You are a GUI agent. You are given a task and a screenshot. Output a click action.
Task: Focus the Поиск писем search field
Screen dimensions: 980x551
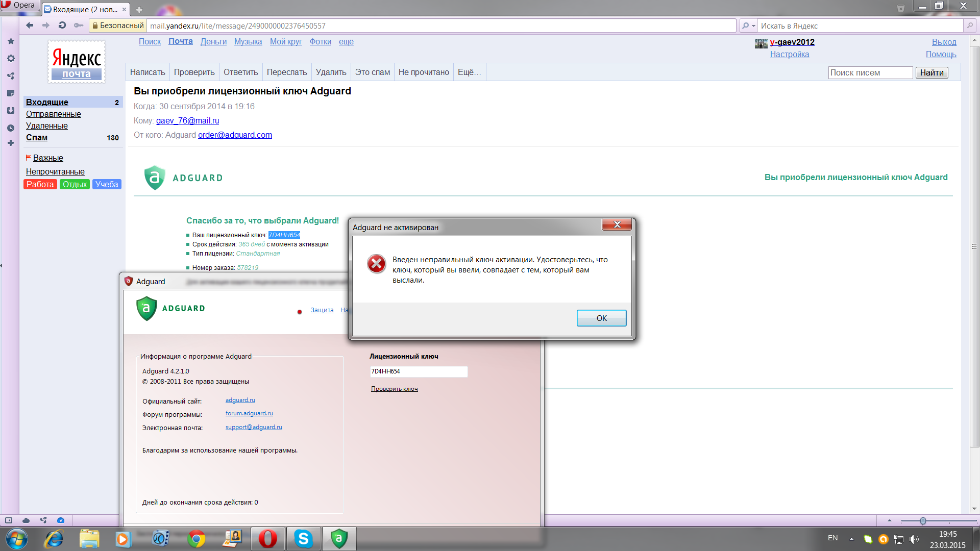(870, 73)
